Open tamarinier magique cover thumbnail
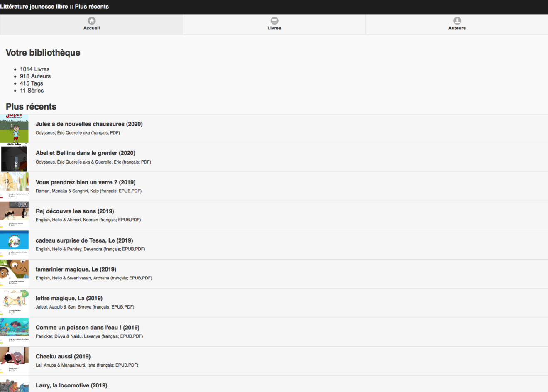This screenshot has width=548, height=392. (15, 274)
